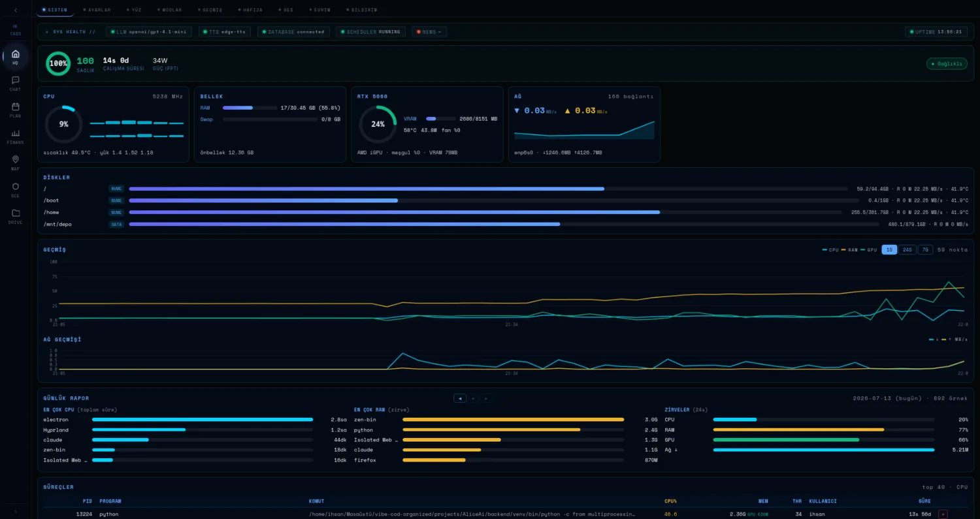Click the /home disk usage bar
This screenshot has width=980, height=519.
pyautogui.click(x=485, y=212)
